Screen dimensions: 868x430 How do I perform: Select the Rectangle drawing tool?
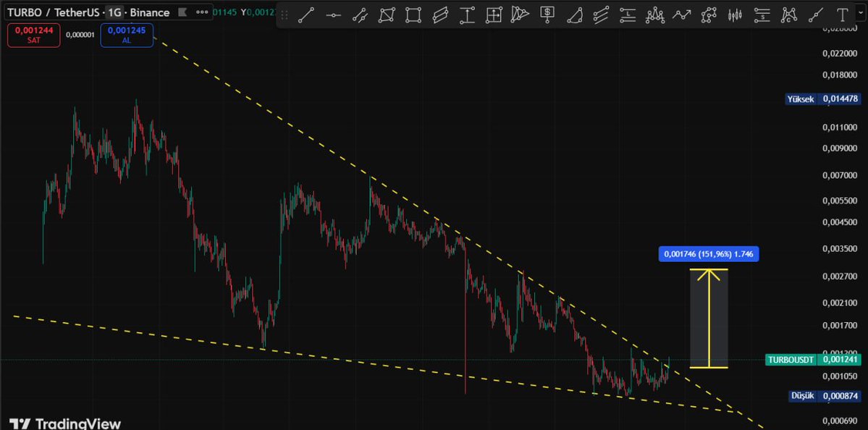(414, 15)
